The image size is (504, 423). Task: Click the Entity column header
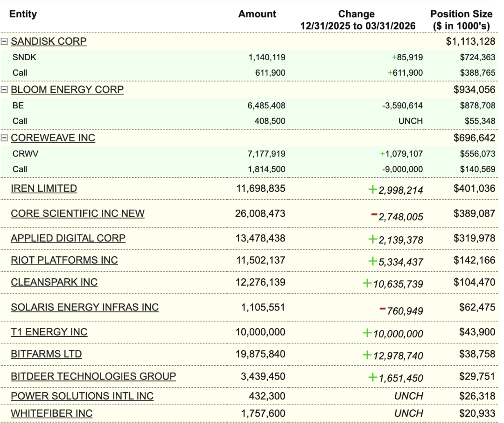coord(23,14)
